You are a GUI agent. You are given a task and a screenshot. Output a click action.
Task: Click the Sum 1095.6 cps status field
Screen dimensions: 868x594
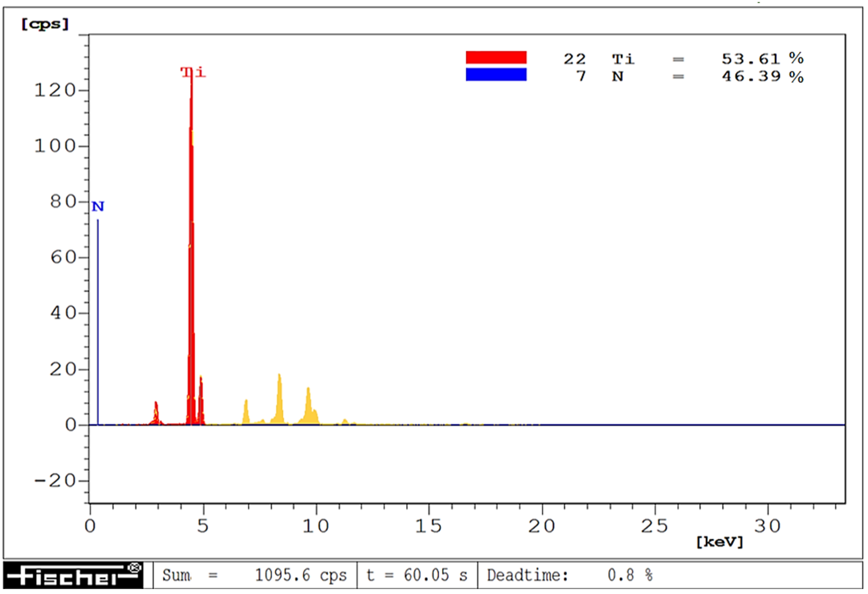(254, 575)
